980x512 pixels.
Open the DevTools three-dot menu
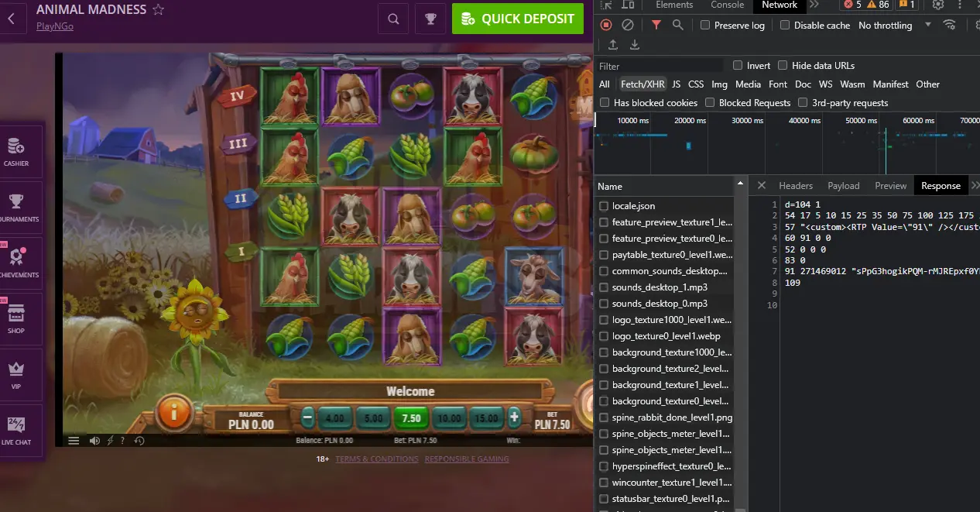961,5
